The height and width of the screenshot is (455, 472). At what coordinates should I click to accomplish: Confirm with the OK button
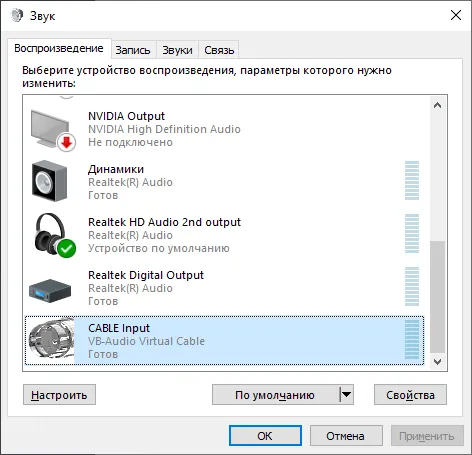coord(265,436)
